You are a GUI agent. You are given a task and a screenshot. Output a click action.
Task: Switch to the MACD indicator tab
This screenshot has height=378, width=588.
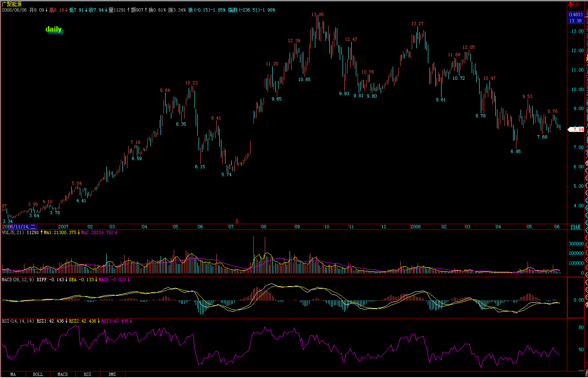(62, 374)
